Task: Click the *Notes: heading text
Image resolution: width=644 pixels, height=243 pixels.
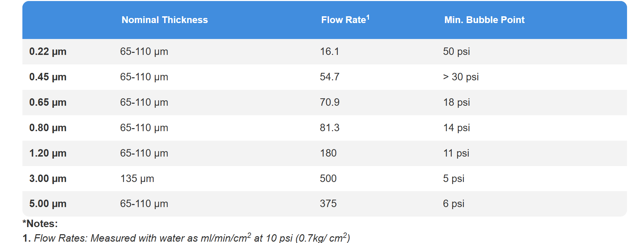Action: pyautogui.click(x=40, y=224)
